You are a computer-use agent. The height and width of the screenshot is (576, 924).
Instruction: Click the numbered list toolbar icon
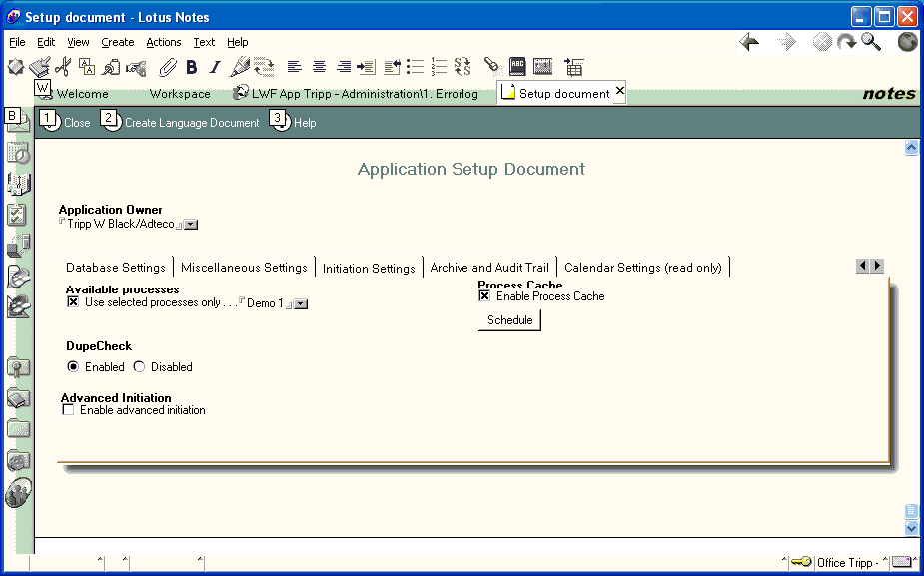click(x=439, y=67)
